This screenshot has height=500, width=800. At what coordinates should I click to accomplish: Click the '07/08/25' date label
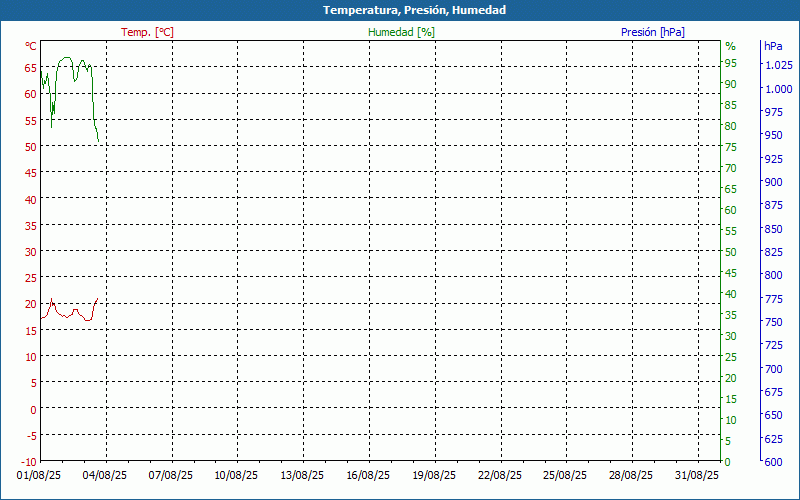[x=170, y=476]
